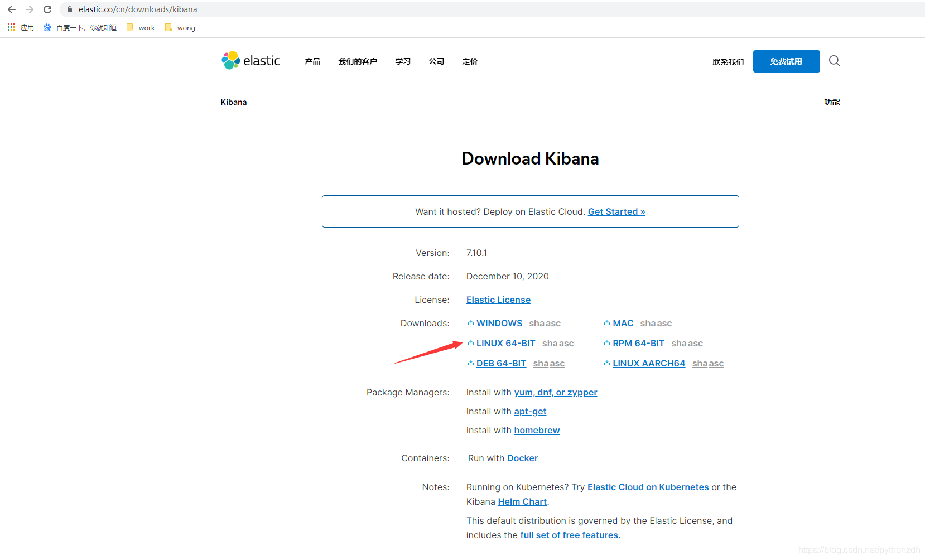Click 联系我们 in the header
The image size is (925, 560).
point(728,62)
